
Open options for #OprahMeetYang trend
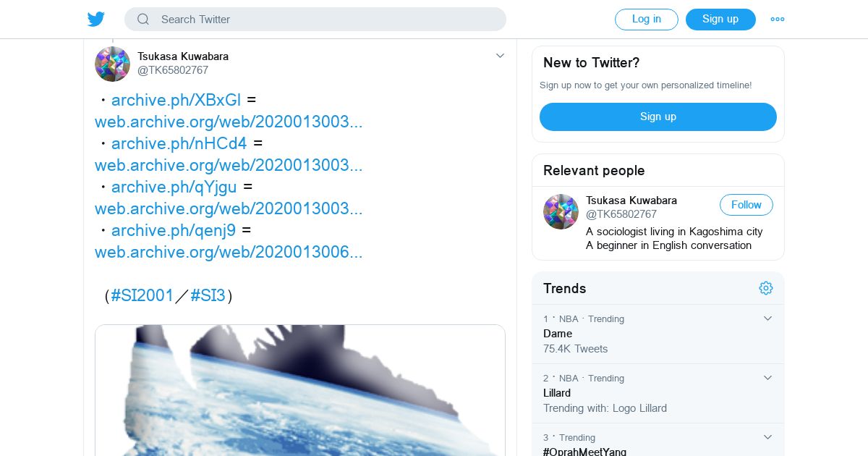768,437
